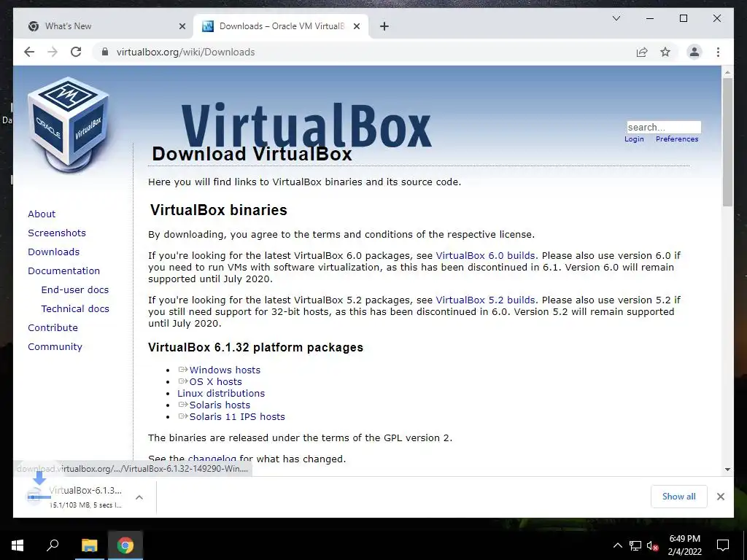Click the scrollbar up arrow
This screenshot has height=560, width=747.
727,72
